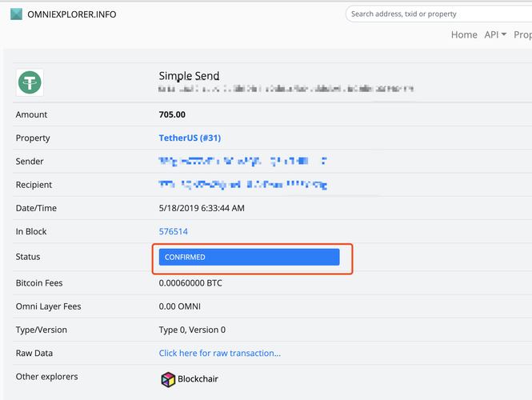This screenshot has width=532, height=400.
Task: Click the Simple Send heading
Action: pos(189,76)
